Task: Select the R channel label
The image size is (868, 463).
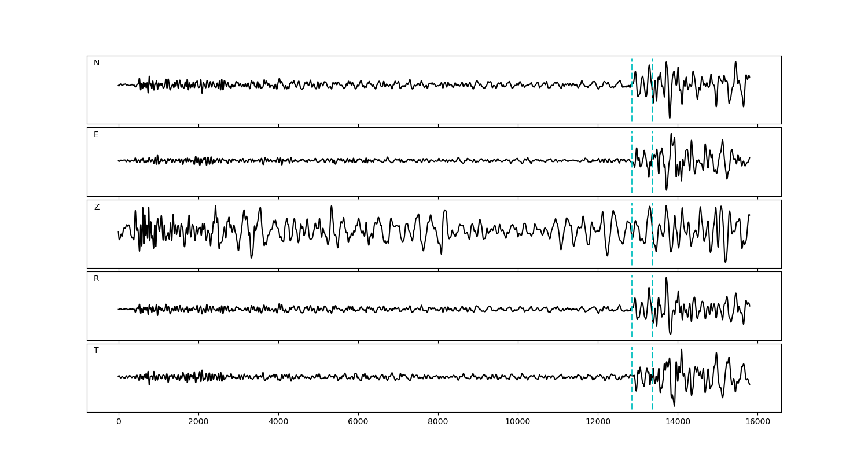Action: tap(97, 279)
